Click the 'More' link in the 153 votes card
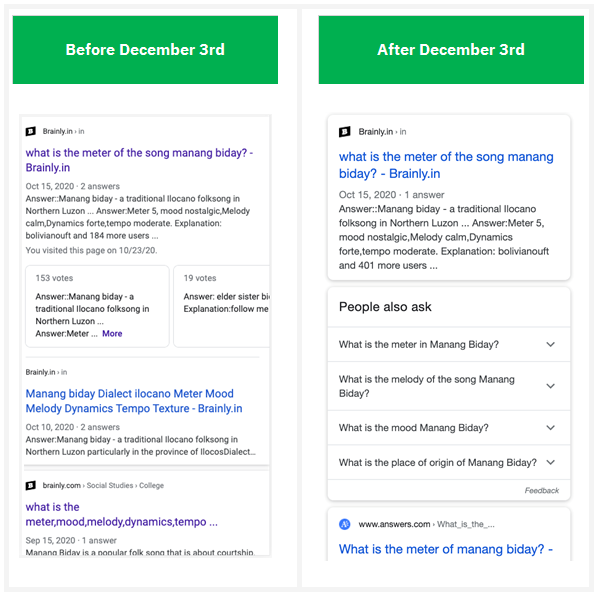 point(112,333)
